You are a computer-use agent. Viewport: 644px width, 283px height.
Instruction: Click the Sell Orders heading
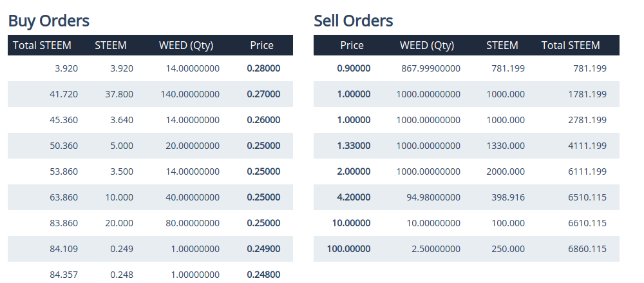[x=353, y=21]
